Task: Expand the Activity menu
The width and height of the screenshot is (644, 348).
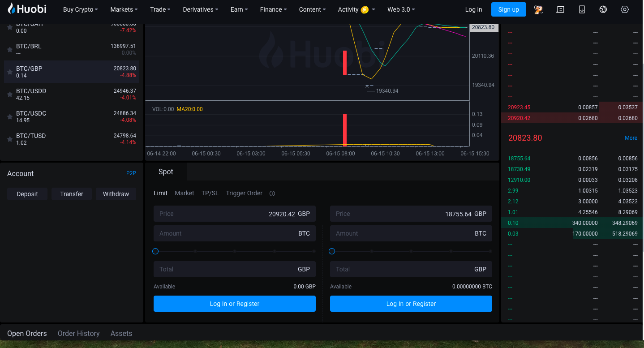Action: tap(356, 9)
